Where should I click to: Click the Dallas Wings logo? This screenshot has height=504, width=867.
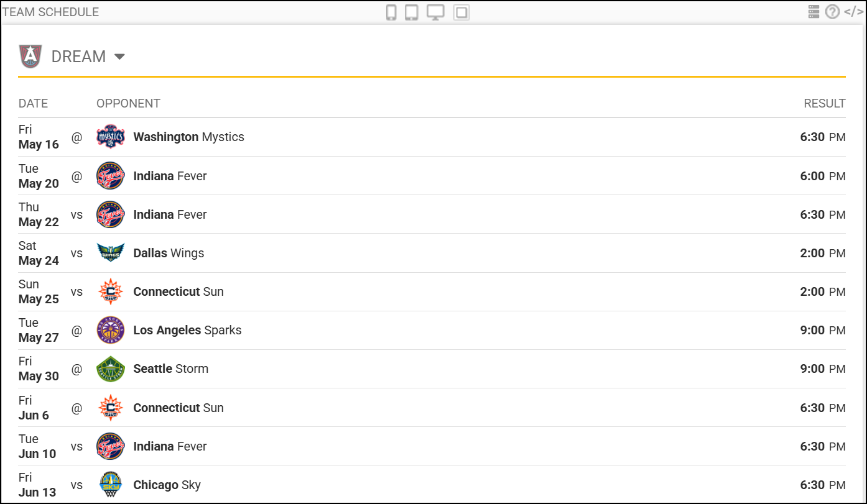tap(111, 253)
